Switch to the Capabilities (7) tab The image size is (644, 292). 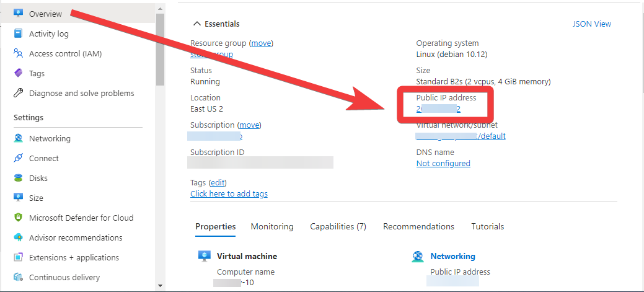pyautogui.click(x=338, y=227)
